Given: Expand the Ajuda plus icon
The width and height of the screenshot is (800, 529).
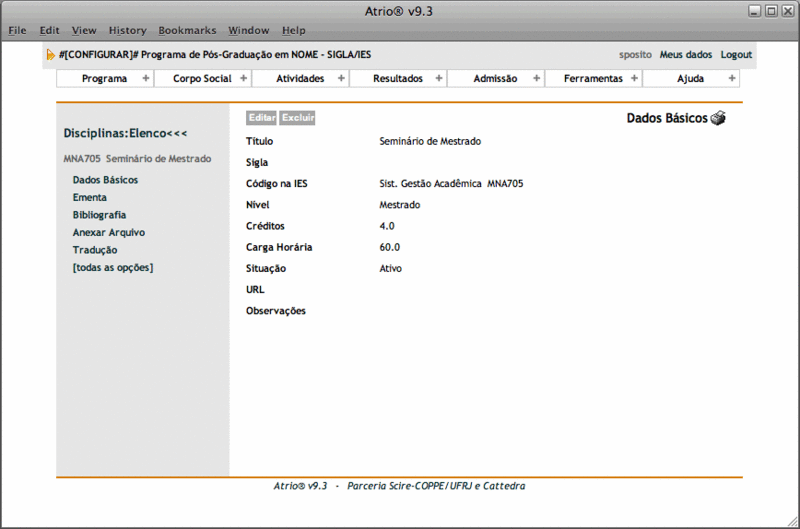Looking at the screenshot, I should 732,78.
